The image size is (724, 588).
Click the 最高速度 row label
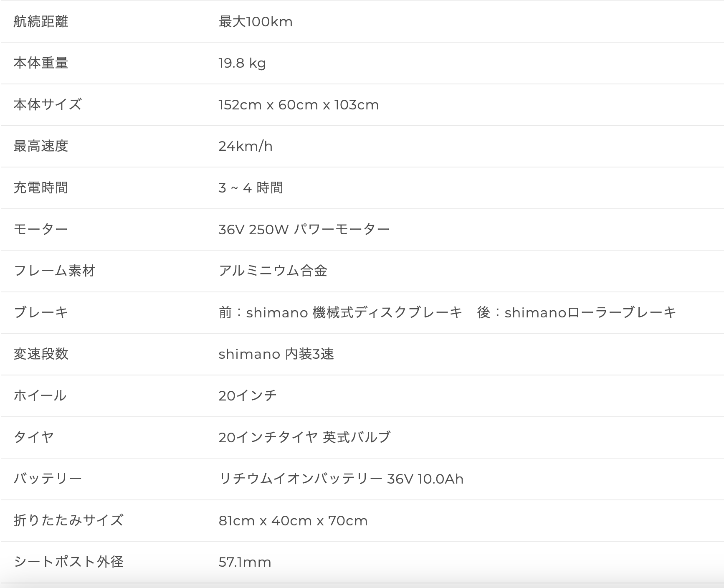point(41,146)
